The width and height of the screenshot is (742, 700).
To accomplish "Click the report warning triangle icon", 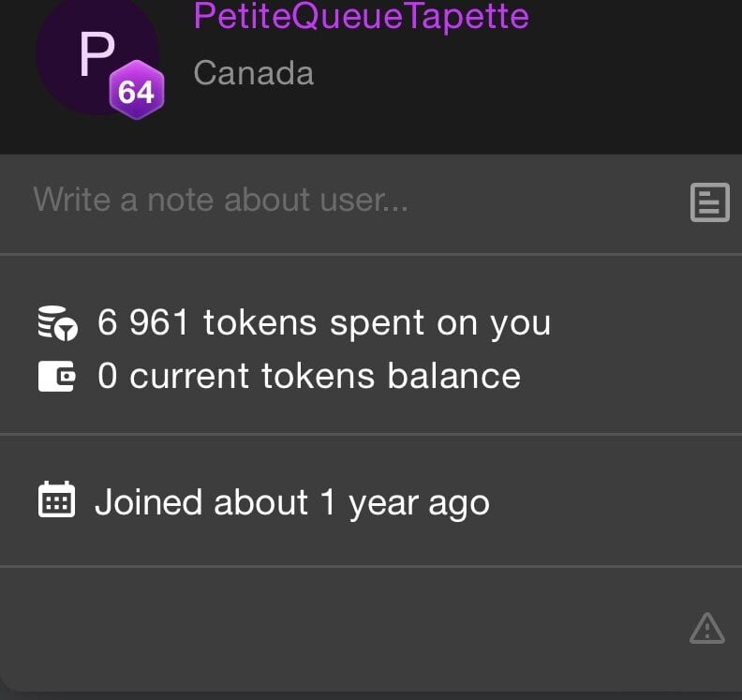I will [706, 628].
